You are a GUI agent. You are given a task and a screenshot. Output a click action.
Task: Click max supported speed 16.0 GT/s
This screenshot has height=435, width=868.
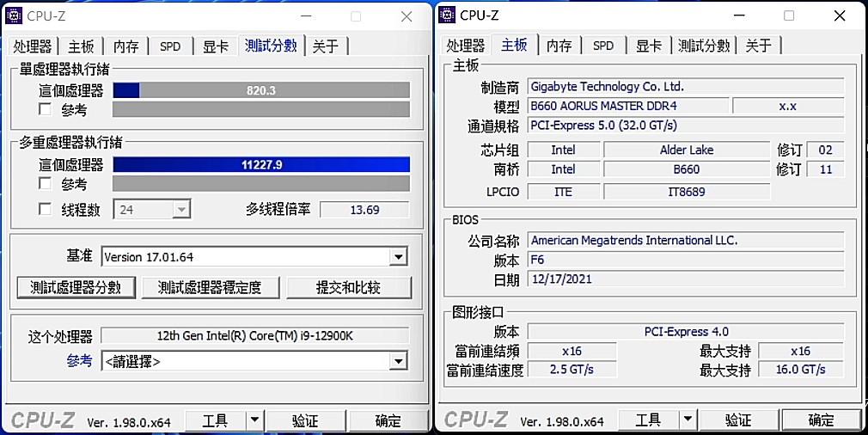[800, 369]
